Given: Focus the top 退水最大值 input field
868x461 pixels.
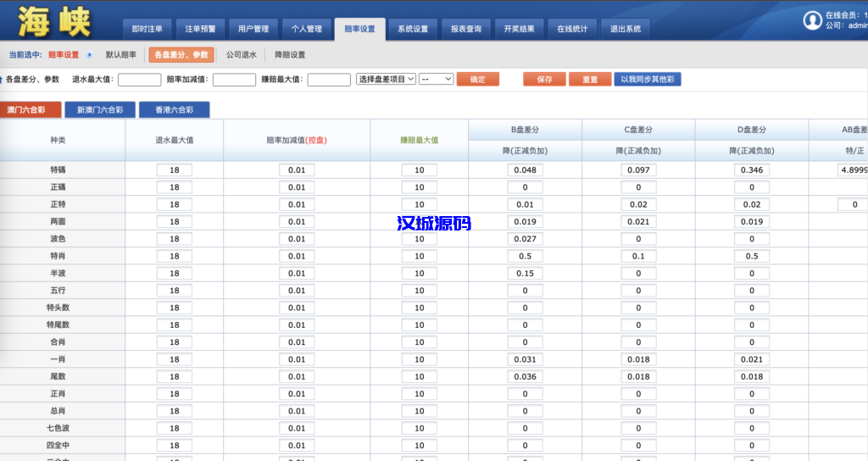Looking at the screenshot, I should (140, 80).
